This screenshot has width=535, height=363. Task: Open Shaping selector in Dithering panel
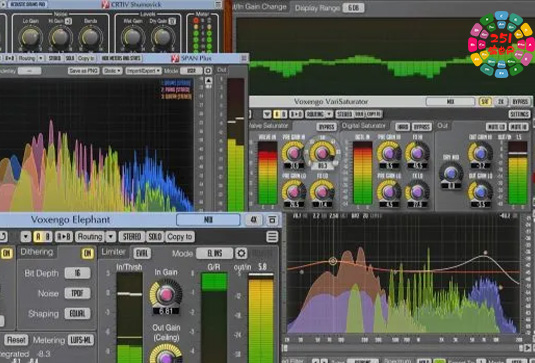(77, 313)
